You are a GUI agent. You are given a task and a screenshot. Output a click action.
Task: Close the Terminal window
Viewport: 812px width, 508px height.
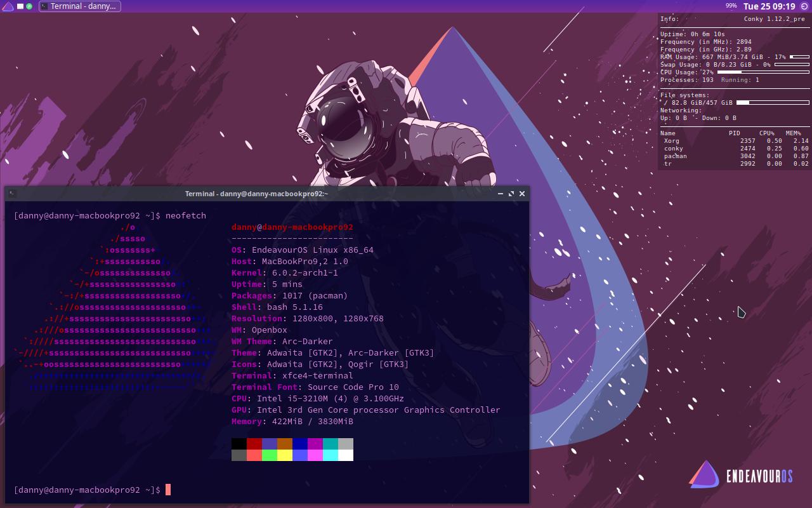click(522, 194)
